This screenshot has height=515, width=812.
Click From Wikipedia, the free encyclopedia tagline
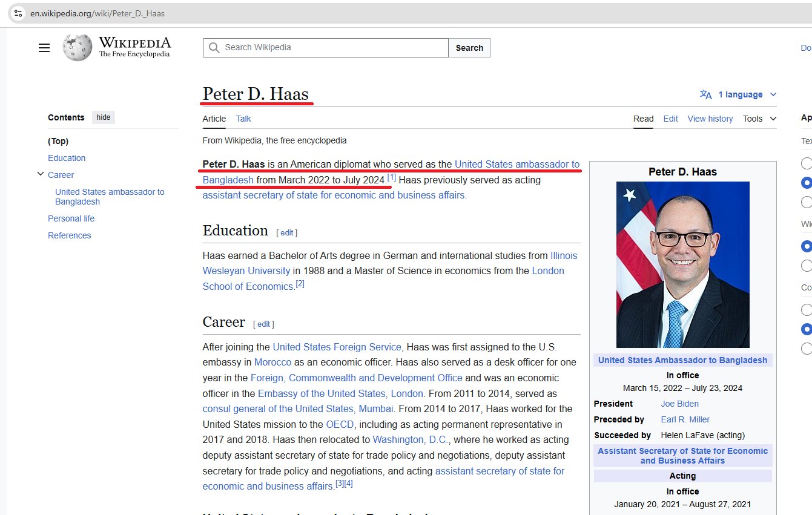click(x=275, y=140)
